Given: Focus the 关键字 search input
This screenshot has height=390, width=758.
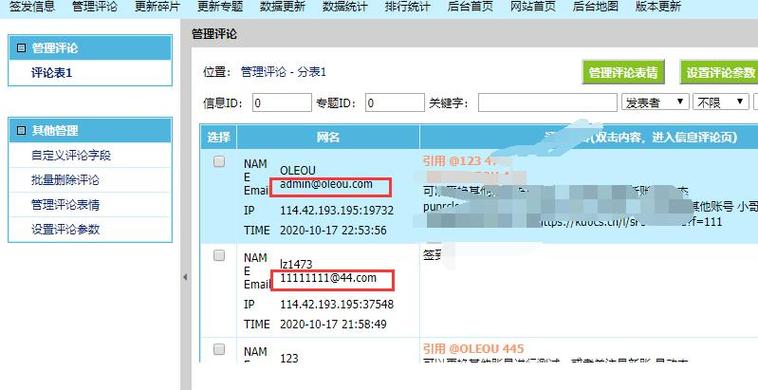Looking at the screenshot, I should (548, 103).
